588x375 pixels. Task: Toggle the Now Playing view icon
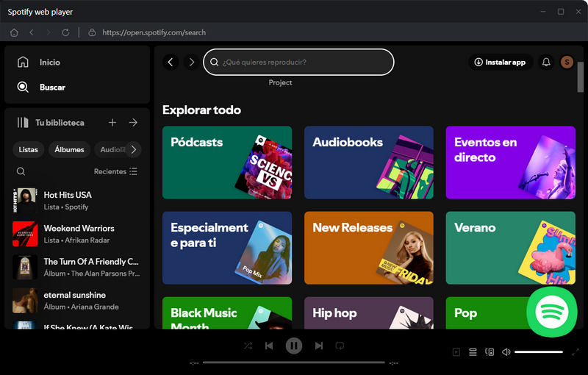(x=456, y=351)
